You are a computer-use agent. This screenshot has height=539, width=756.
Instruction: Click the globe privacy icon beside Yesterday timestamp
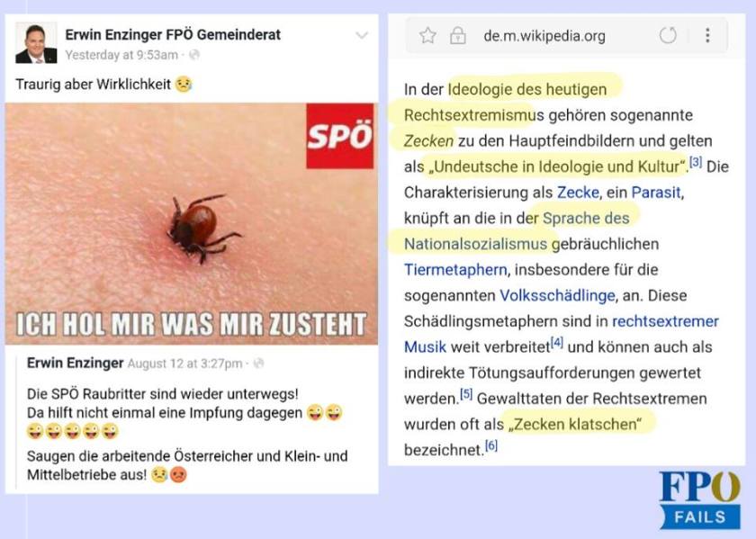pyautogui.click(x=194, y=55)
